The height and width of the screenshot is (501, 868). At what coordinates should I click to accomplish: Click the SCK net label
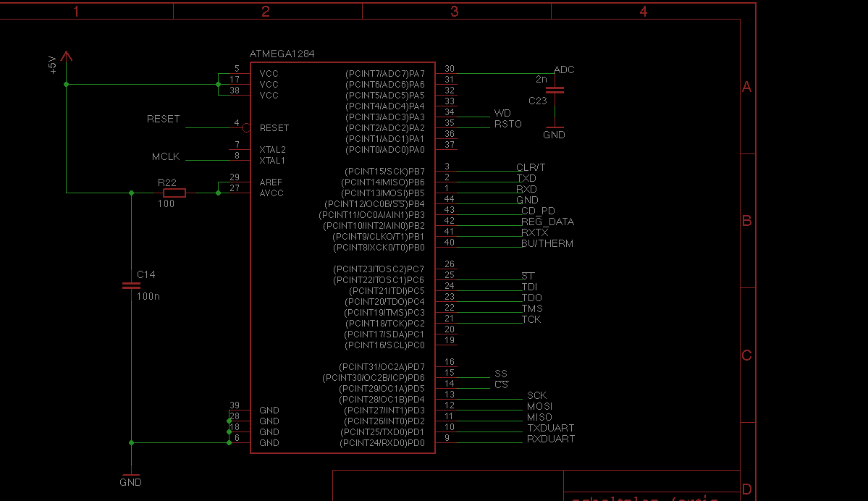(537, 395)
